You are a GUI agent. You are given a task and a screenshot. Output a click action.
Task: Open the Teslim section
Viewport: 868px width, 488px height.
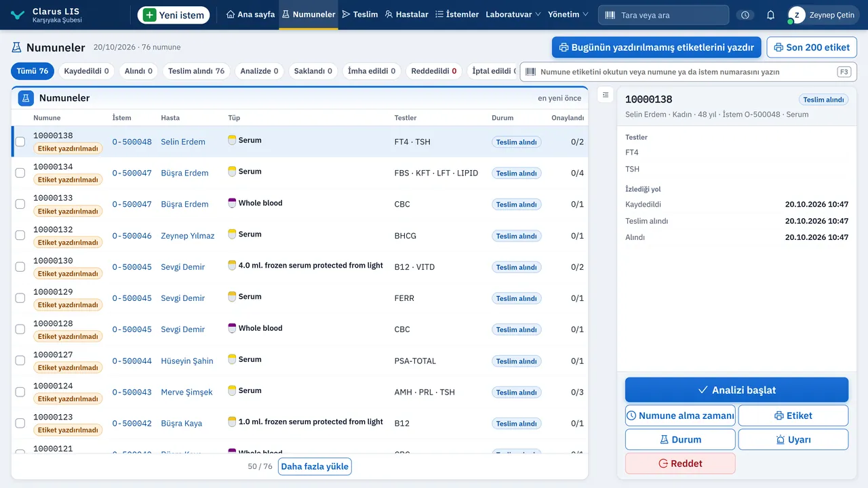click(x=360, y=14)
